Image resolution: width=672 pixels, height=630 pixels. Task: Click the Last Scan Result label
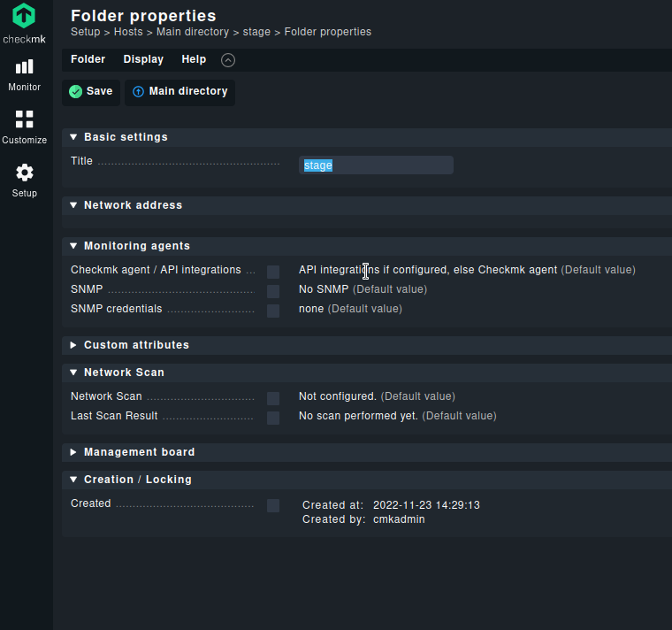click(114, 416)
